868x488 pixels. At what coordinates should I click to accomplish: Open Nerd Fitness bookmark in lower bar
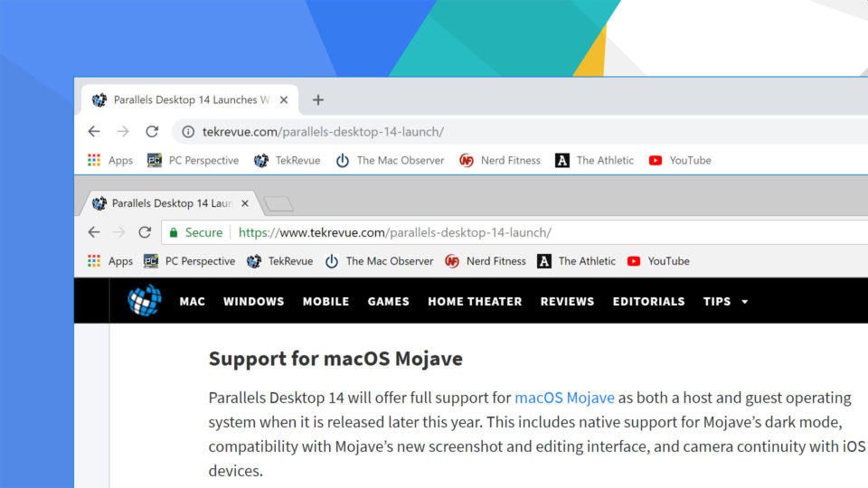click(x=486, y=261)
